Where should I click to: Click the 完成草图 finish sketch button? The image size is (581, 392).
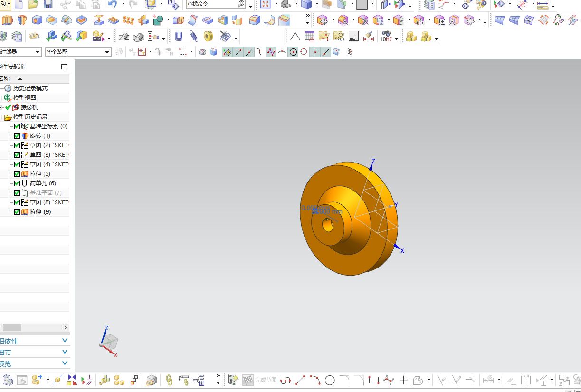[260, 380]
